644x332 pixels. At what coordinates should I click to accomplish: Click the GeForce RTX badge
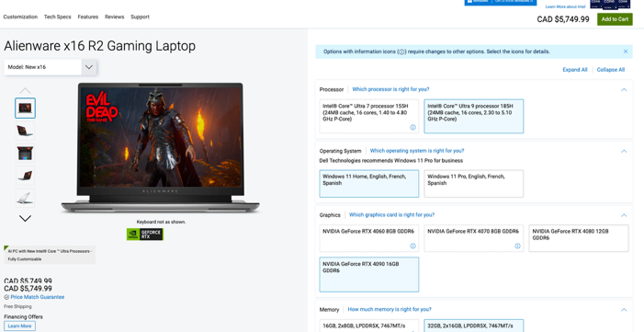[145, 235]
